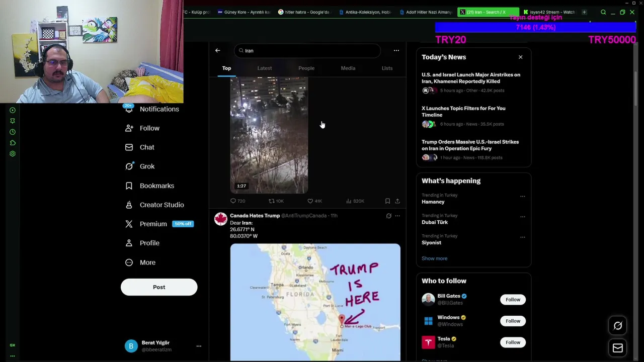Open options for Dubai Türk trend
Viewport: 644px width, 362px height.
[x=522, y=217]
